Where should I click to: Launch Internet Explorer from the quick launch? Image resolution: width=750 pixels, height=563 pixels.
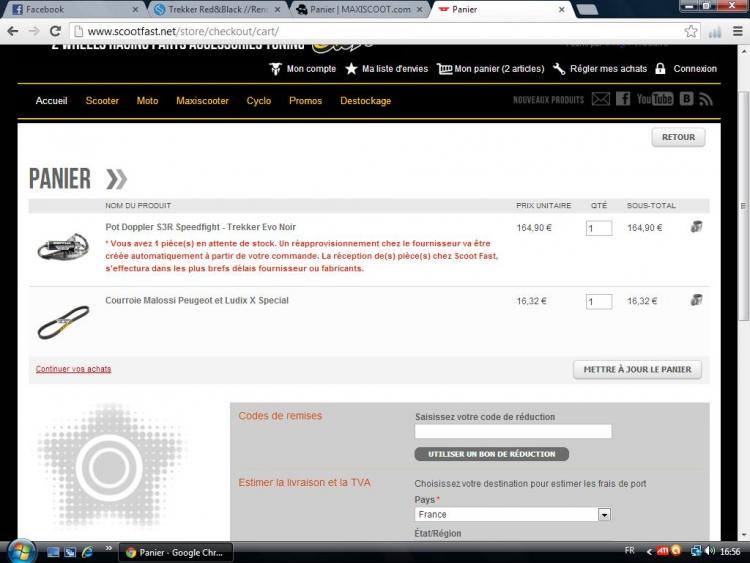coord(87,552)
